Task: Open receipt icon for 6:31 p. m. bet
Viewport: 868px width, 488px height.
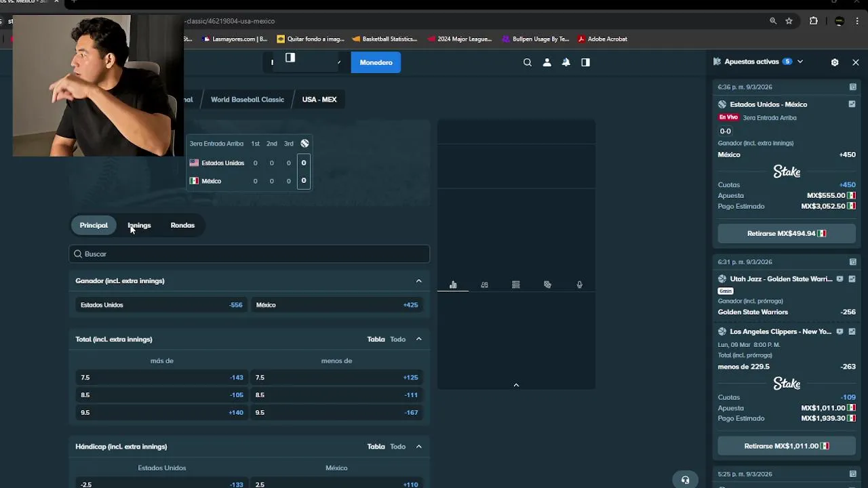Action: tap(853, 262)
